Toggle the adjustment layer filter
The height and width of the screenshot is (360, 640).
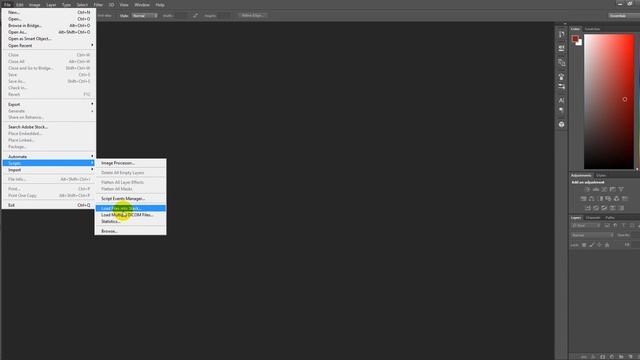(x=615, y=225)
